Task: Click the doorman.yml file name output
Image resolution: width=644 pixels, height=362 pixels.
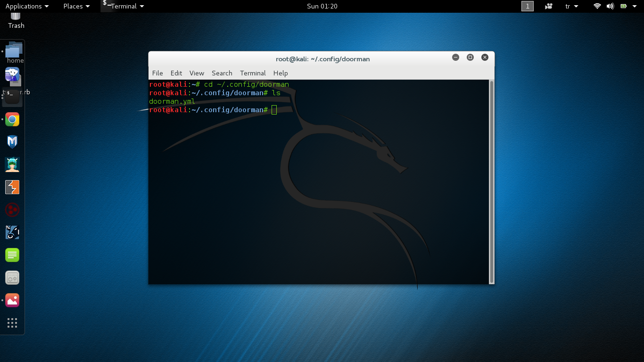Action: [172, 101]
